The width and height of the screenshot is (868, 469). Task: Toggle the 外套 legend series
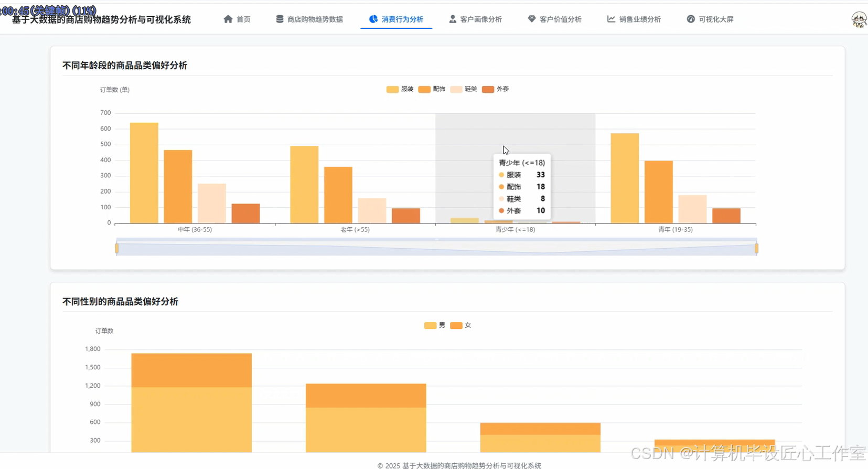tap(496, 89)
